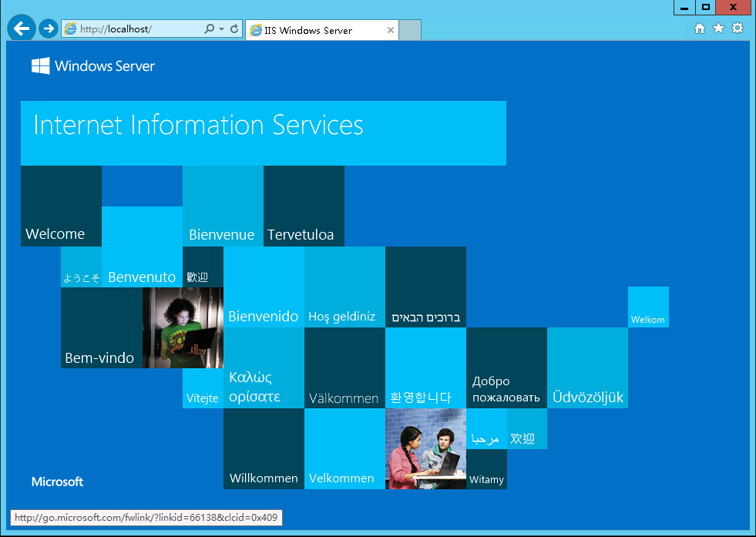This screenshot has width=756, height=537.
Task: Click the Welcome tile
Action: tap(61, 206)
